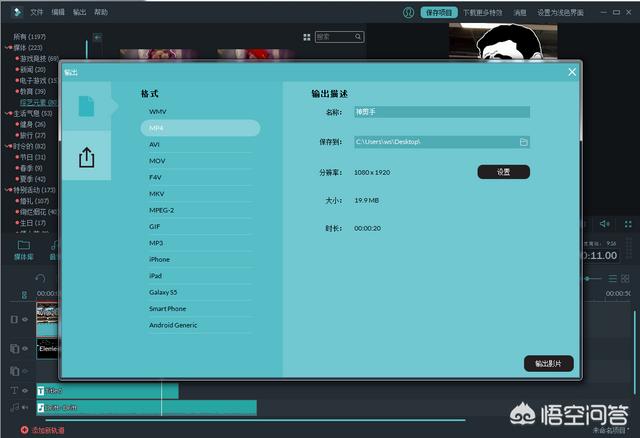
Task: Click the 输出影片 export button
Action: (x=548, y=363)
